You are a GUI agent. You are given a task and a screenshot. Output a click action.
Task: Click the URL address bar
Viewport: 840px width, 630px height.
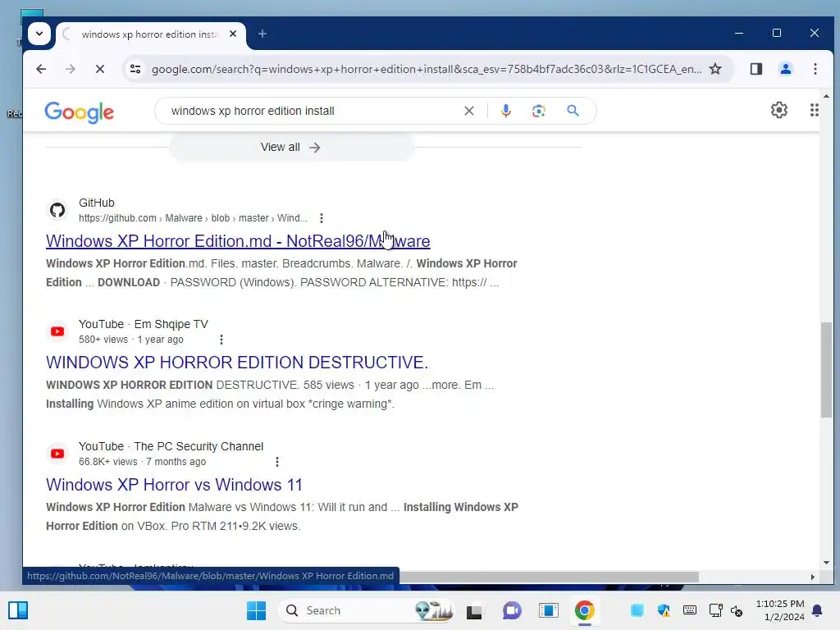point(426,69)
